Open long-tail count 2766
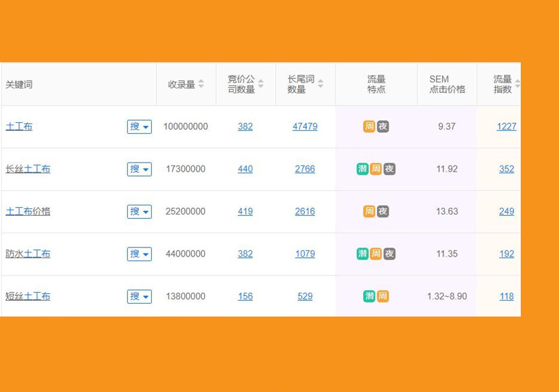559x392 pixels. 305,169
